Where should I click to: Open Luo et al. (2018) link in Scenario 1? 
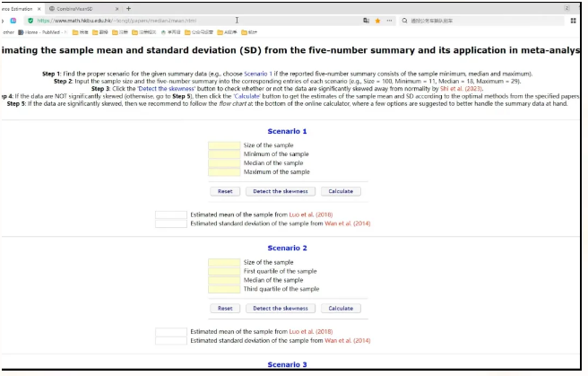click(311, 214)
